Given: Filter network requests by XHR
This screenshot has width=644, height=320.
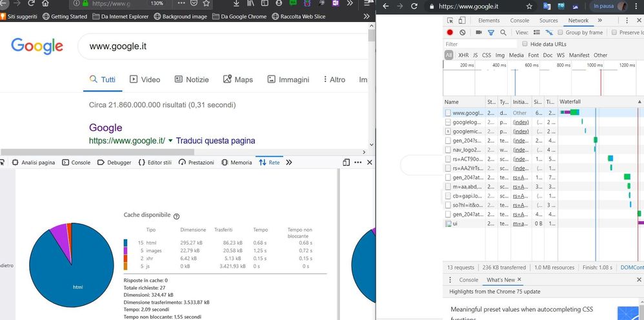Looking at the screenshot, I should pyautogui.click(x=463, y=55).
